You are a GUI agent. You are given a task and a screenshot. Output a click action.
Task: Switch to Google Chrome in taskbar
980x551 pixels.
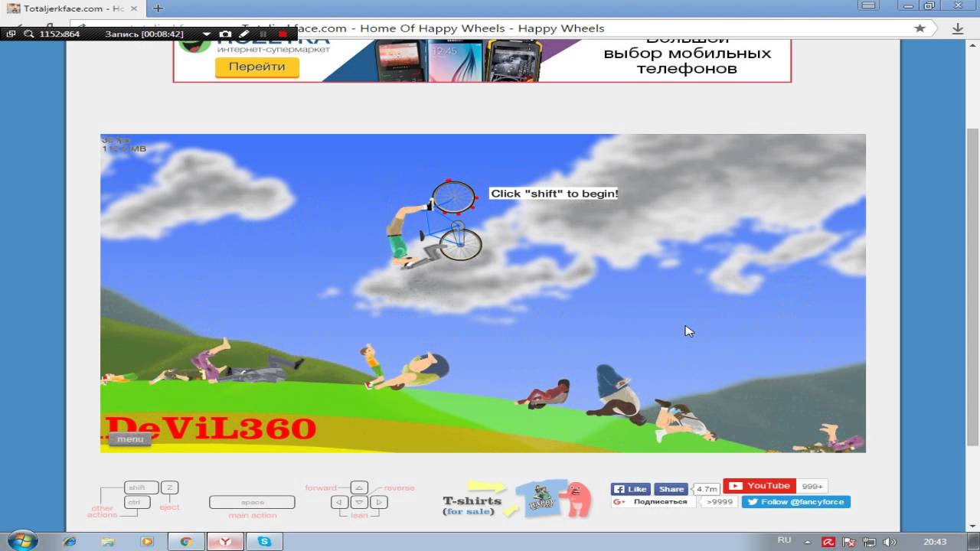[186, 542]
